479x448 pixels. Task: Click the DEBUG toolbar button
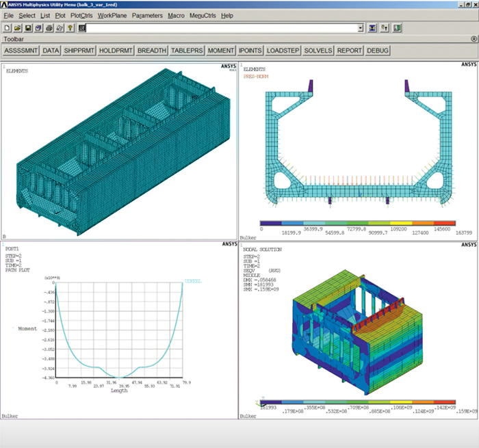click(378, 51)
